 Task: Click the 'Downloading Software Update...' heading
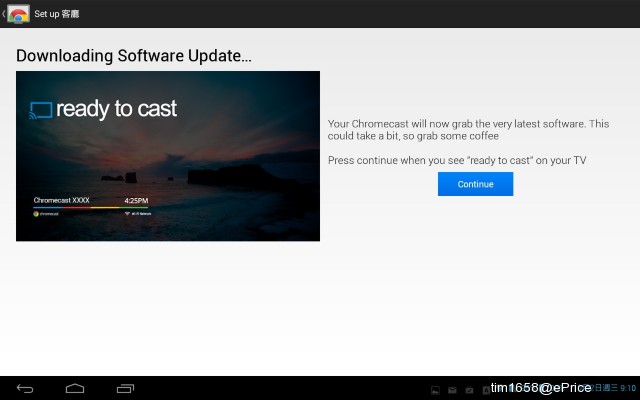point(133,56)
